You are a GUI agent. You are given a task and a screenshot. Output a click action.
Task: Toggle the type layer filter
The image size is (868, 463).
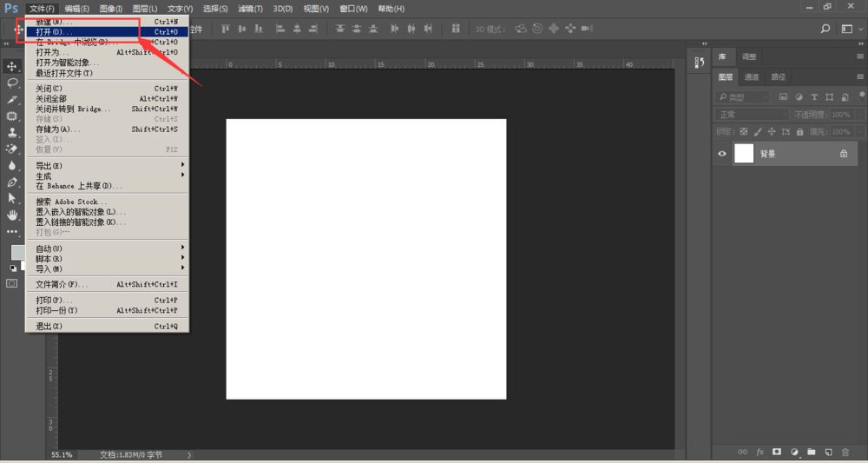pyautogui.click(x=814, y=97)
